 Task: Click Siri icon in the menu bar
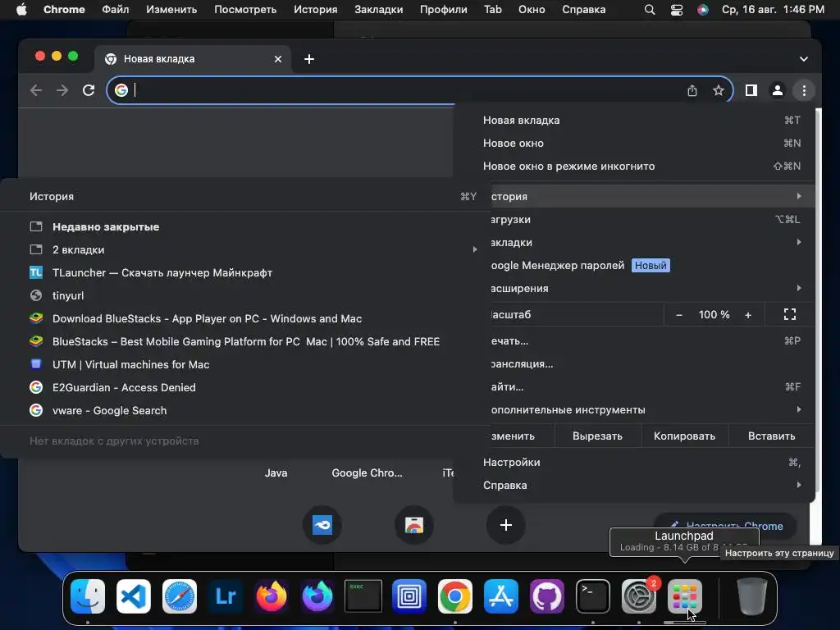coord(703,10)
